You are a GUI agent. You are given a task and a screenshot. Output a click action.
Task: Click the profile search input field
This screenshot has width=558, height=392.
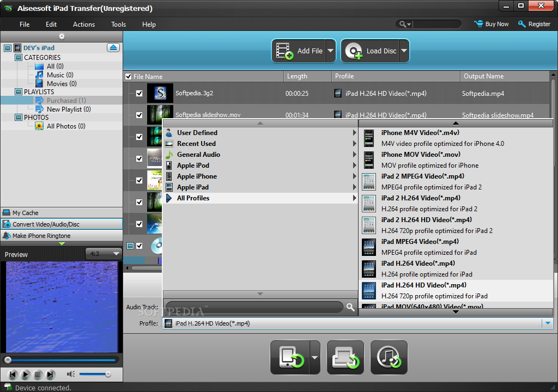tap(254, 307)
